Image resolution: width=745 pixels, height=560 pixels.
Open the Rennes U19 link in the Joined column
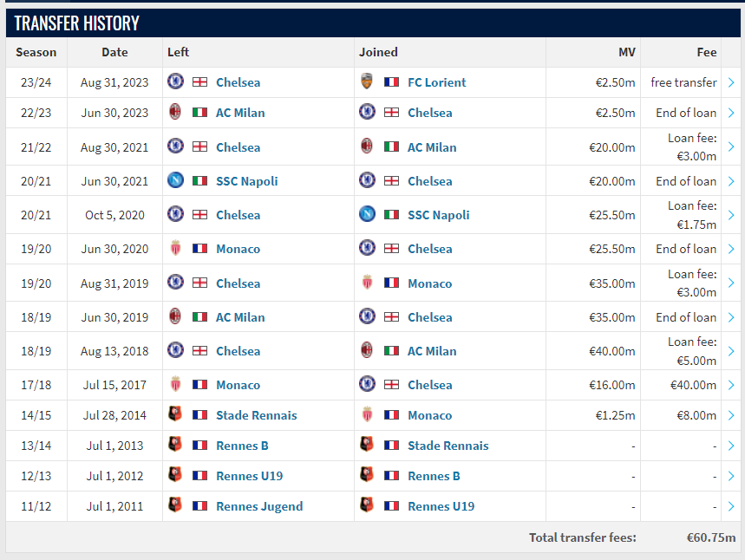tap(441, 506)
